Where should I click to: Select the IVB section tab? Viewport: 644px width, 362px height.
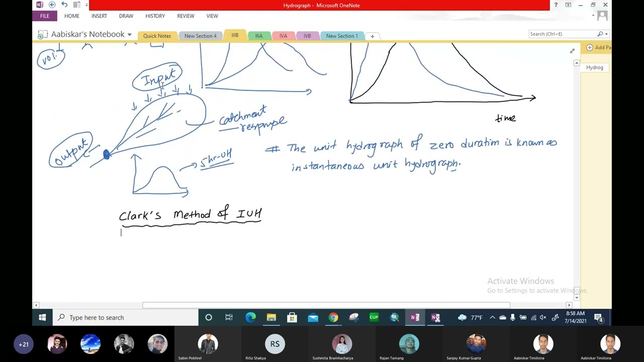(307, 36)
